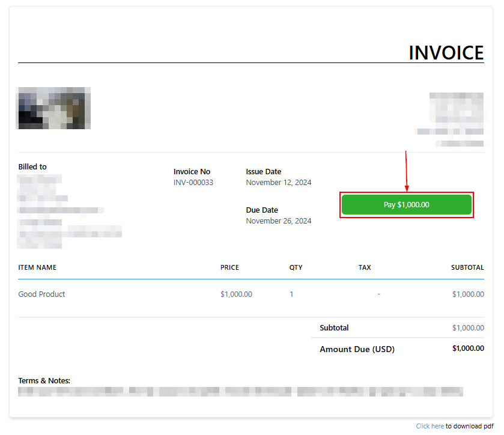Click the 'Amount Due (USD)' label
This screenshot has height=435, width=504.
click(357, 350)
